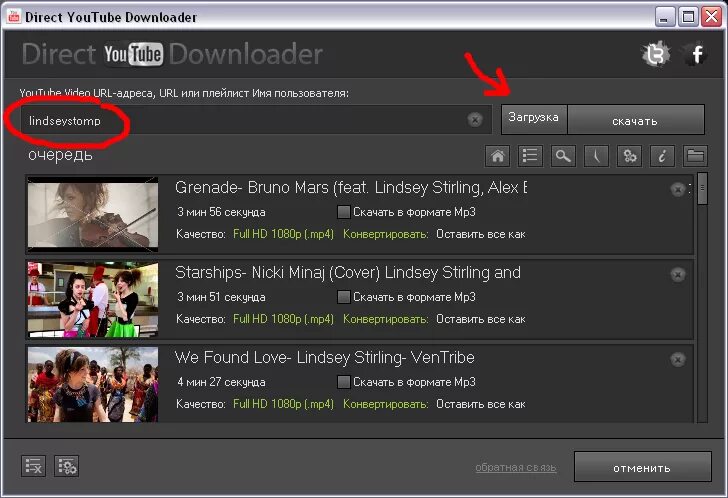Click the Direct YouTube Downloader logo
728x498 pixels.
pos(172,54)
